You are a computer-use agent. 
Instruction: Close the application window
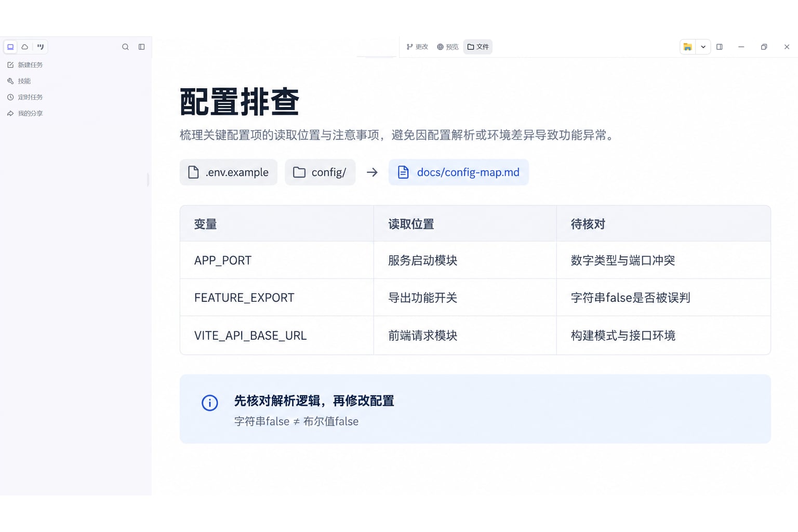(x=787, y=47)
